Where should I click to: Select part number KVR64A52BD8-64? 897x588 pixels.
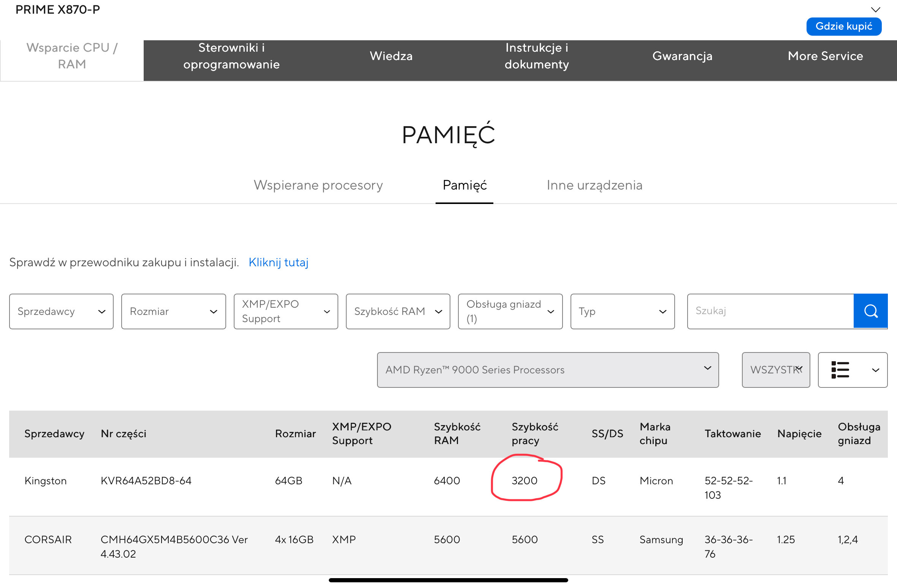tap(146, 481)
